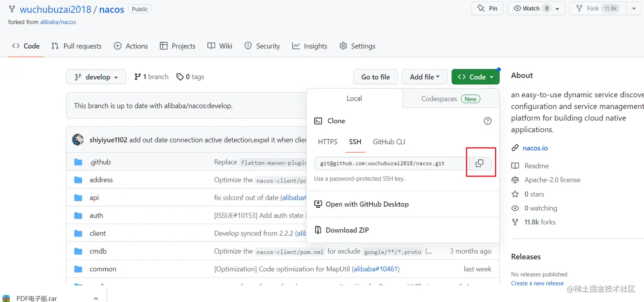Expand the Watch notification dropdown arrow
Image resolution: width=644 pixels, height=302 pixels.
(x=558, y=9)
